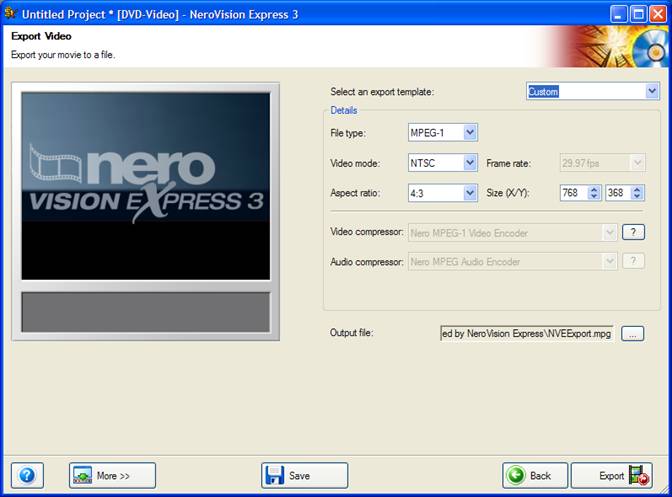Click Video compressor question mark button
The image size is (672, 497).
(633, 232)
